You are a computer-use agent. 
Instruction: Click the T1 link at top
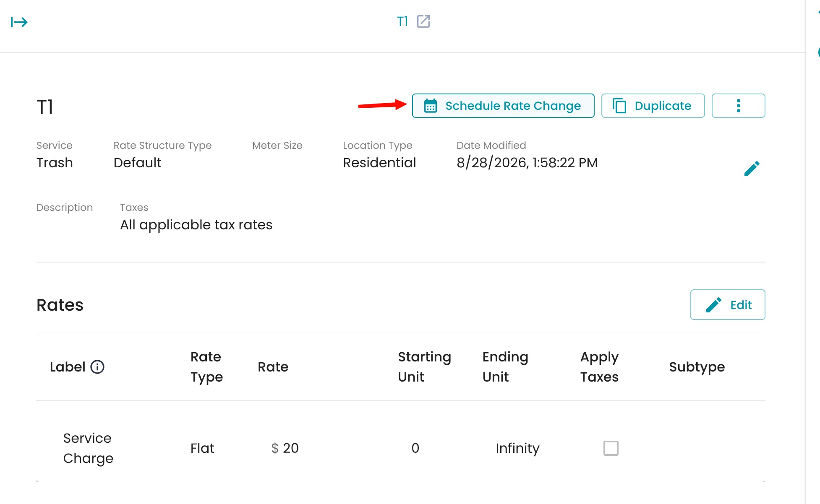(x=402, y=21)
